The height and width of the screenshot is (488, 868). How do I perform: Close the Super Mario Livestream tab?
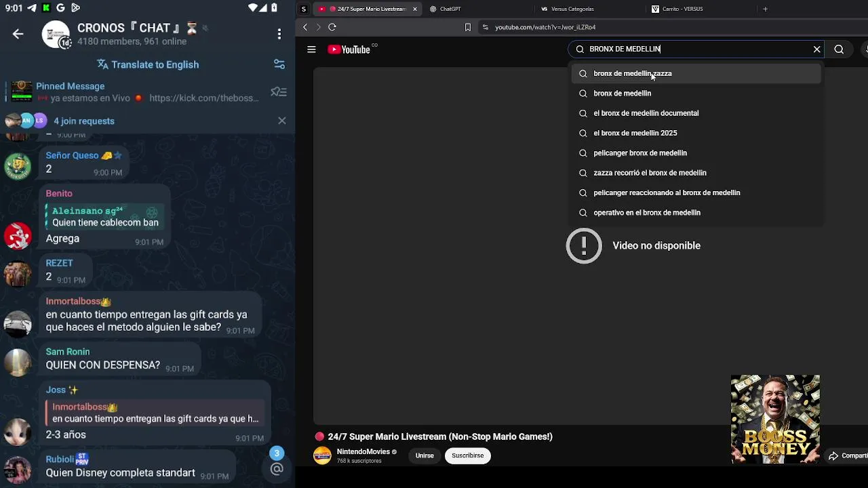(x=415, y=9)
